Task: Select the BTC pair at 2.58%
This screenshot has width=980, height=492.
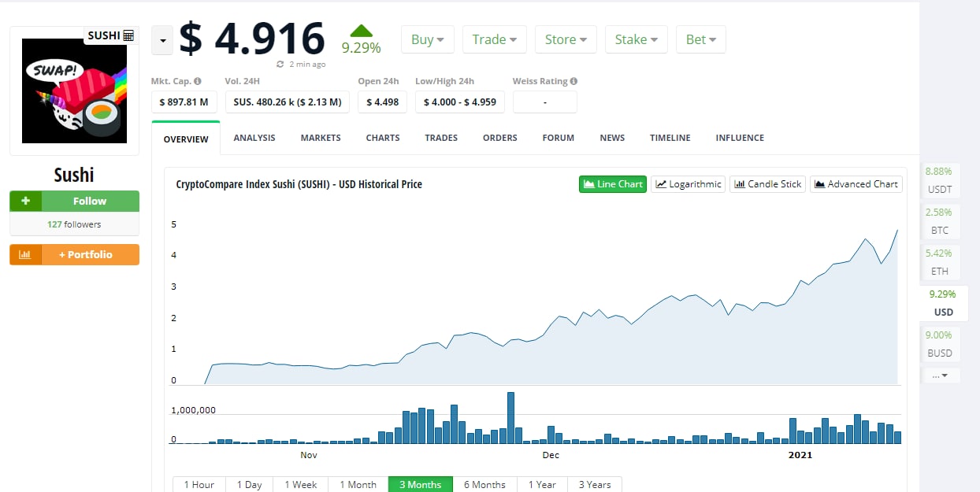Action: [x=940, y=220]
